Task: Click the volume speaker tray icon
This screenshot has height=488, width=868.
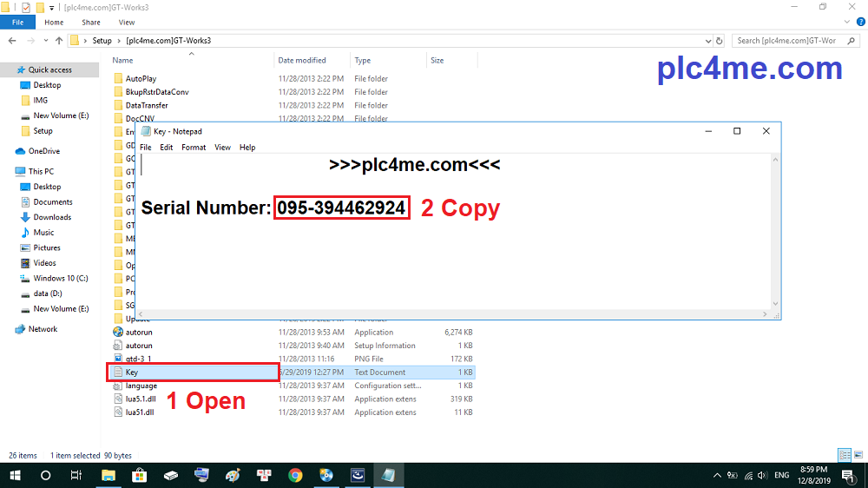Action: coord(762,475)
